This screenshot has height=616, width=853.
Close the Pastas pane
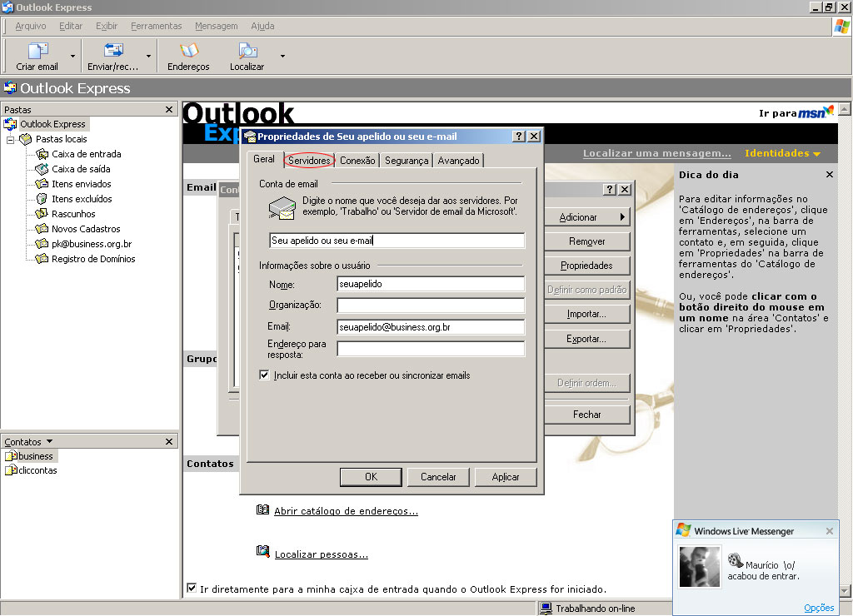pos(169,109)
